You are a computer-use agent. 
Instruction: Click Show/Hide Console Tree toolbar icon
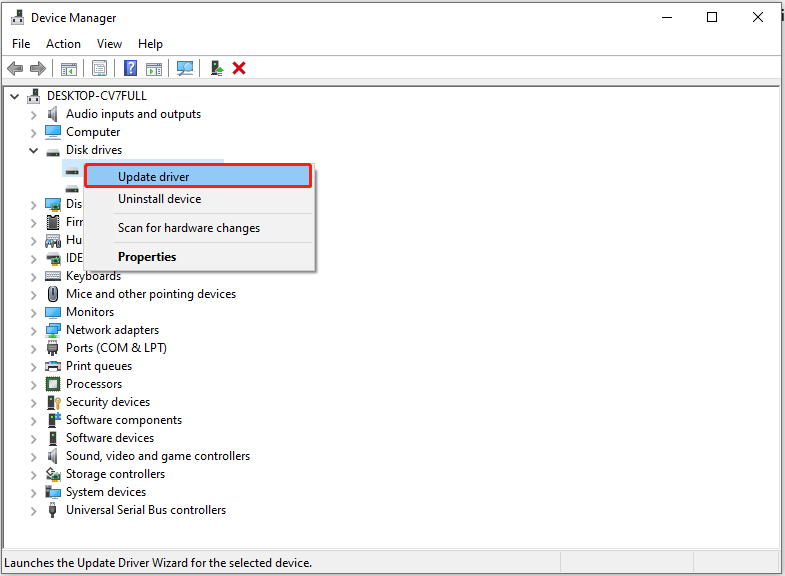(x=69, y=69)
